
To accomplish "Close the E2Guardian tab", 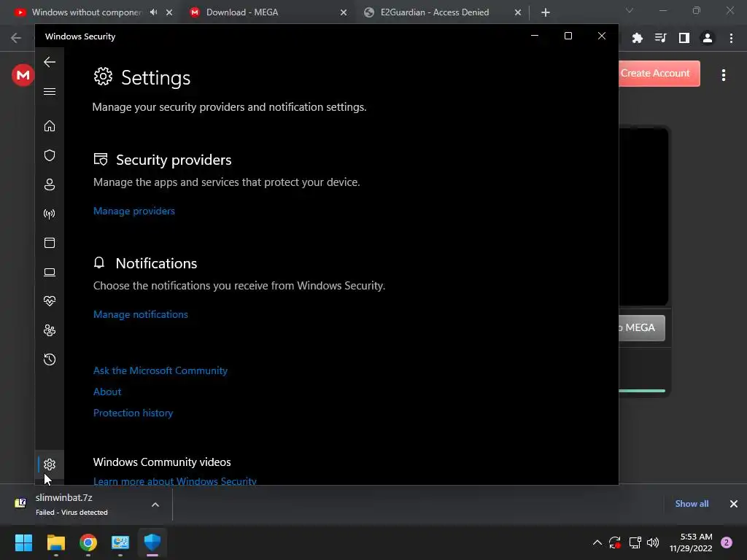I will (x=518, y=12).
